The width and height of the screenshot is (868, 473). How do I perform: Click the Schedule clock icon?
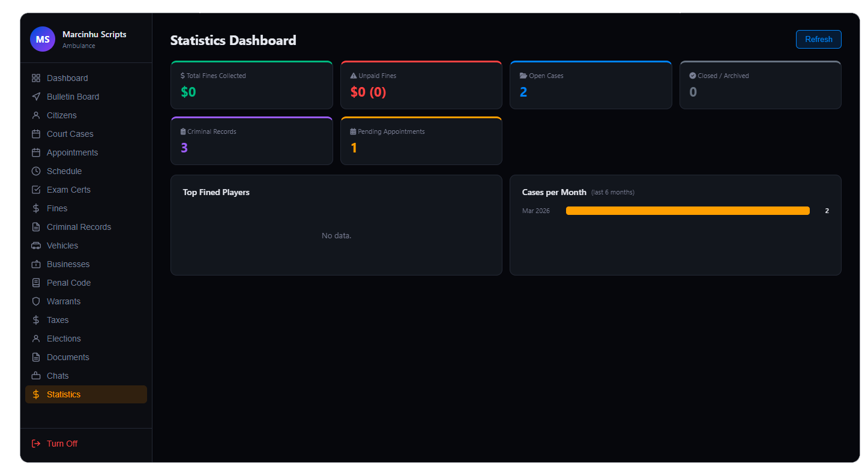click(x=36, y=171)
